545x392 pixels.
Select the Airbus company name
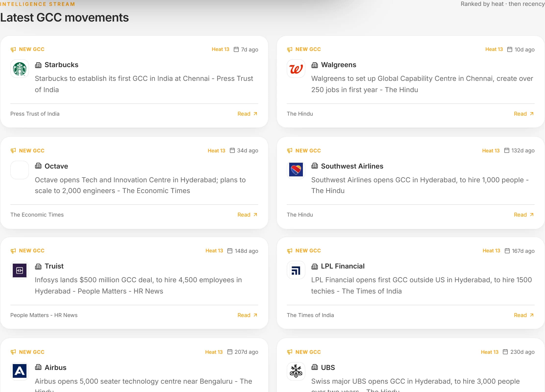tap(55, 367)
